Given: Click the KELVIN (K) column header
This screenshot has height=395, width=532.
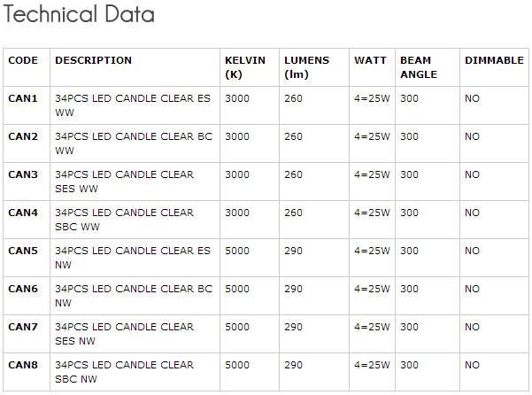Looking at the screenshot, I should 245,67.
